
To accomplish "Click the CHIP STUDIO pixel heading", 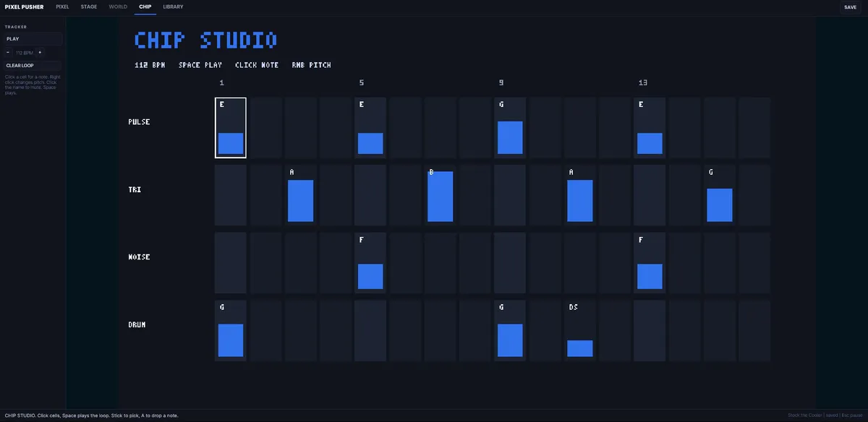I will [206, 40].
